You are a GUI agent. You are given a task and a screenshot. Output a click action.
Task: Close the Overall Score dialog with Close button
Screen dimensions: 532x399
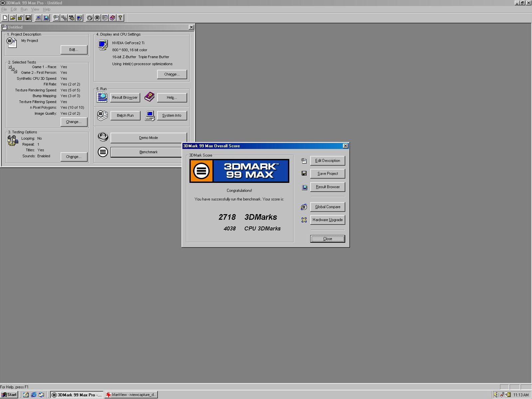pyautogui.click(x=328, y=239)
